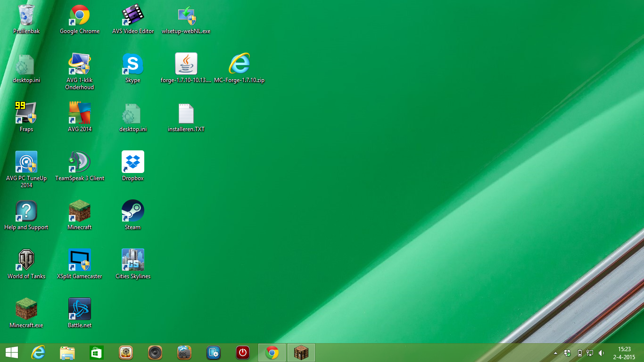This screenshot has width=644, height=362.
Task: Select the Battle.net desktop shortcut
Action: pos(80,313)
